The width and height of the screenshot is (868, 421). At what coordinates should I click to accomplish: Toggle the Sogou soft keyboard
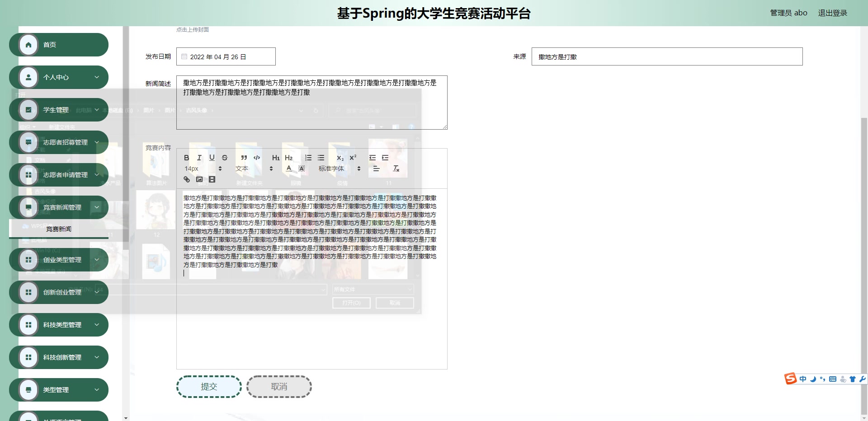pyautogui.click(x=833, y=379)
